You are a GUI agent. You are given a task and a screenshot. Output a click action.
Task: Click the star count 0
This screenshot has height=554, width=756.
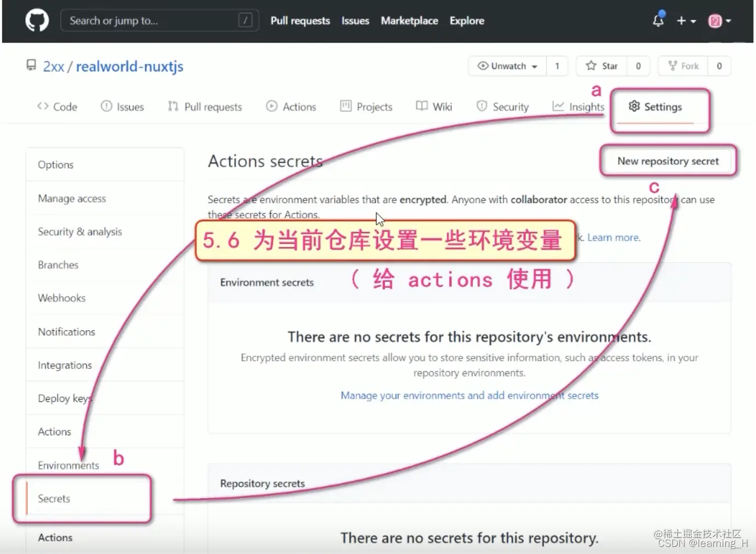click(638, 66)
